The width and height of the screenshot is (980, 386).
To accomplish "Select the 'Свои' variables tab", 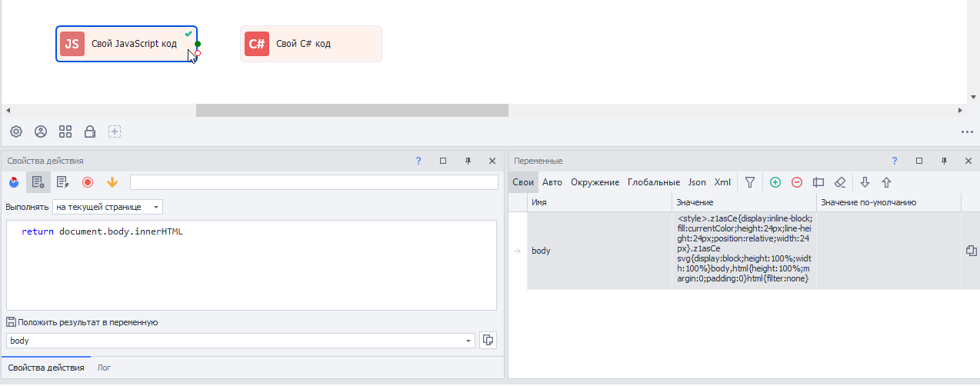I will point(523,182).
